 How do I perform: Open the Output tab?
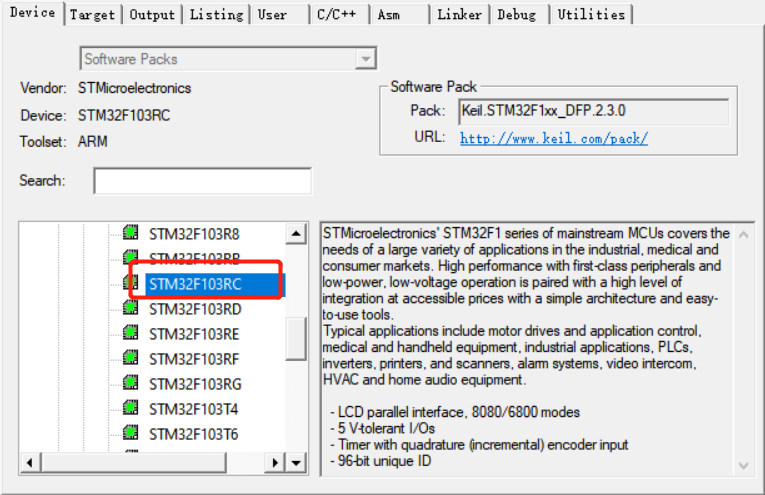[x=152, y=15]
